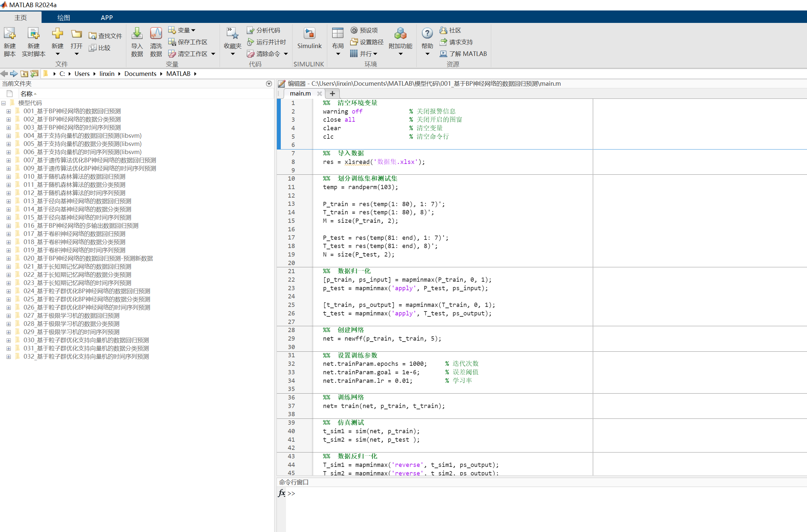Add a new editor tab with plus button
Image resolution: width=807 pixels, height=532 pixels.
click(x=332, y=93)
